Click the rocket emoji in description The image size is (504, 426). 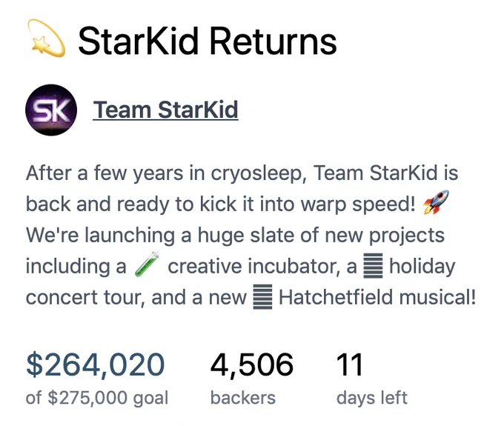click(x=436, y=202)
